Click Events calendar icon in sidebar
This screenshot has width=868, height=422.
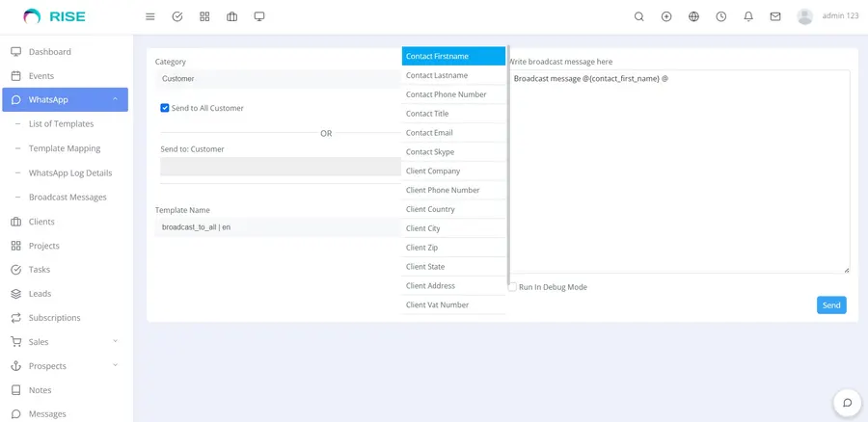coord(16,76)
